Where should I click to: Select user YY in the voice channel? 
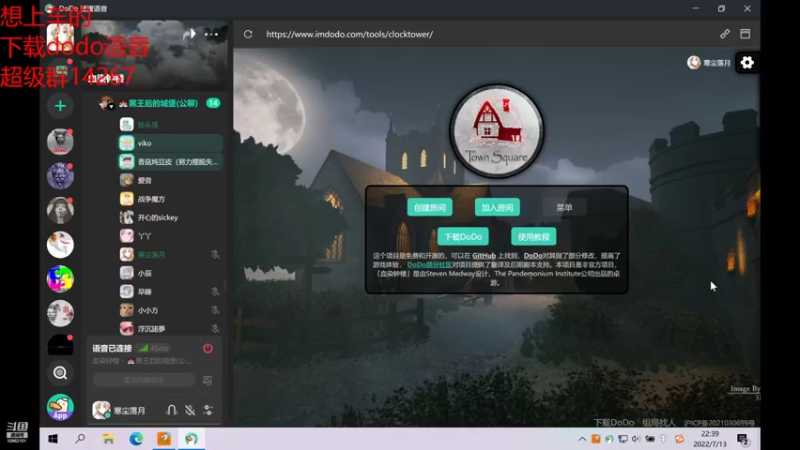(x=170, y=236)
